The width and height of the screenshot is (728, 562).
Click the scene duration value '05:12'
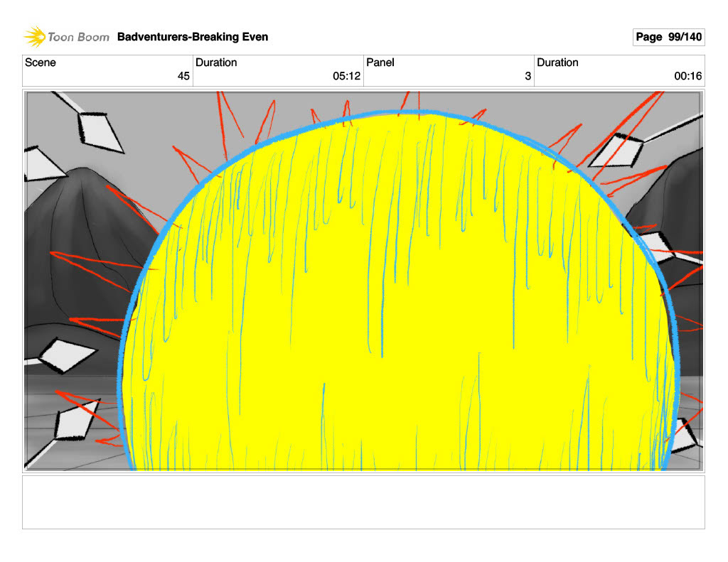click(346, 76)
